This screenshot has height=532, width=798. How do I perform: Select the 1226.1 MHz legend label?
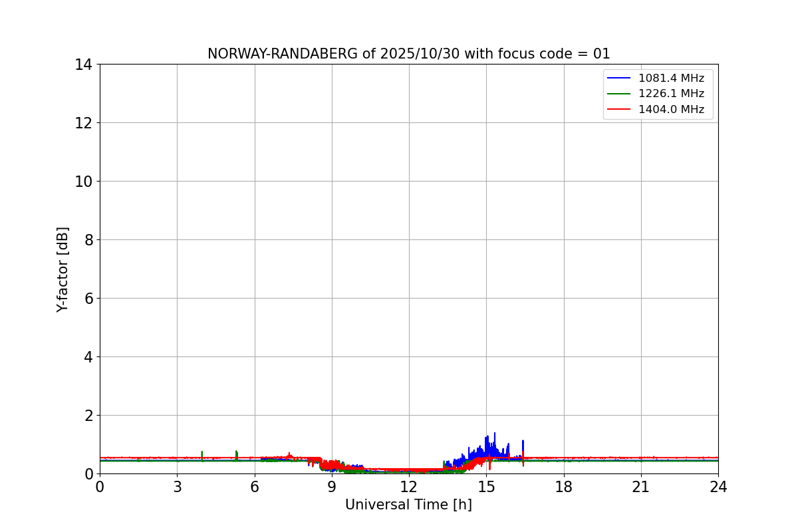[671, 94]
